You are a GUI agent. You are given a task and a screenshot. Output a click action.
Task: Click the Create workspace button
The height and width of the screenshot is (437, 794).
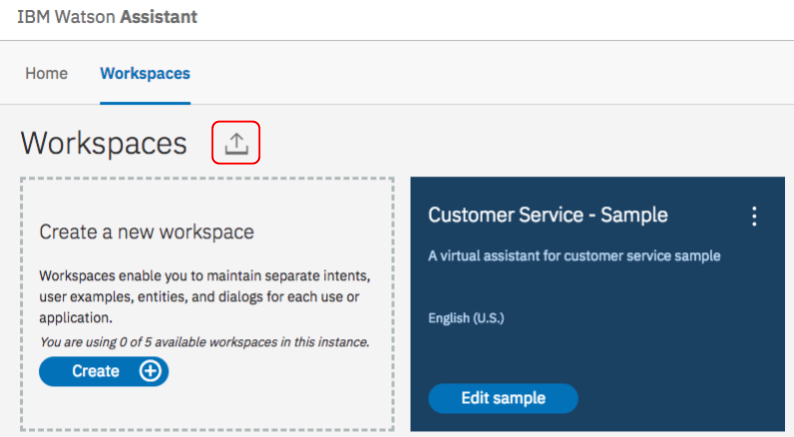click(x=104, y=371)
